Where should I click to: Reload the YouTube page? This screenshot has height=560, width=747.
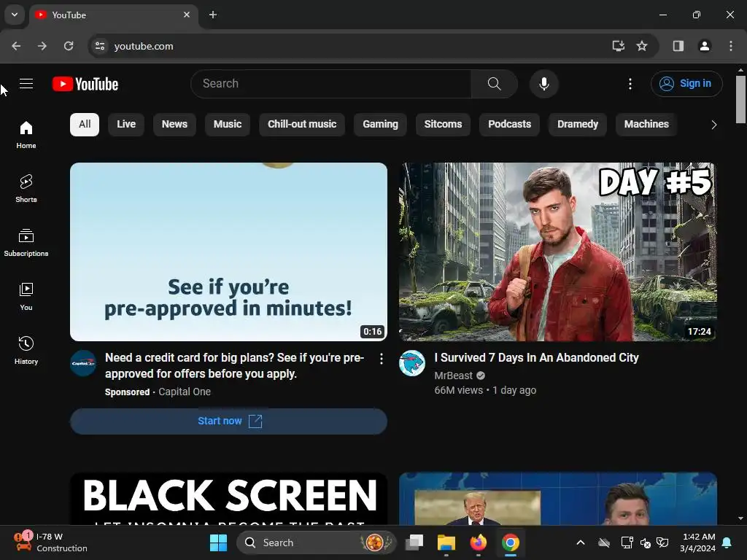69,46
